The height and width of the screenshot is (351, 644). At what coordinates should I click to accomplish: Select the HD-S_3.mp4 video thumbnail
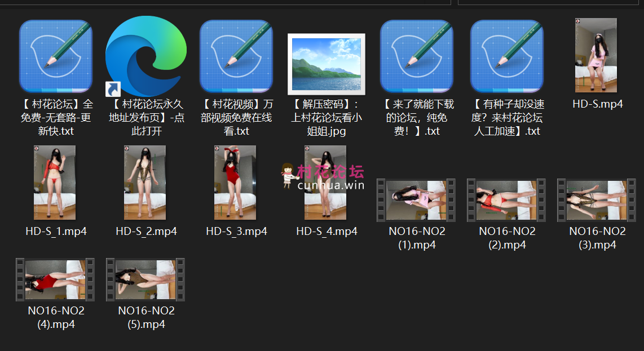tap(235, 183)
